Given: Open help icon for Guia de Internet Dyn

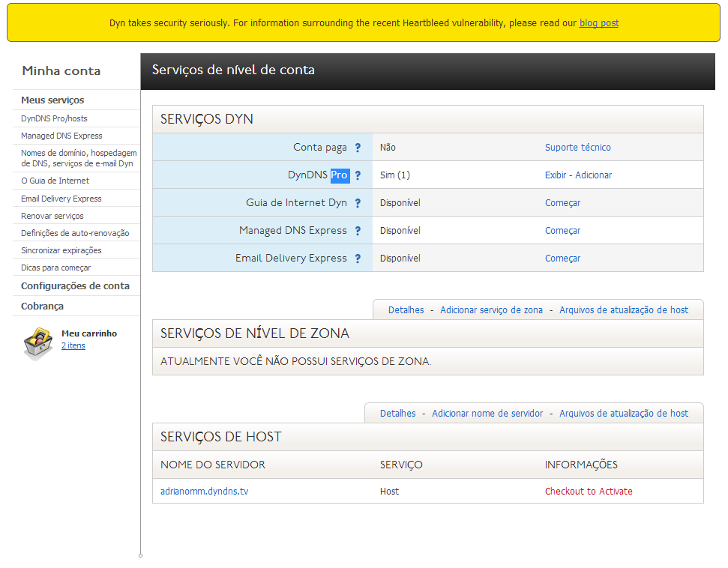Looking at the screenshot, I should [358, 203].
